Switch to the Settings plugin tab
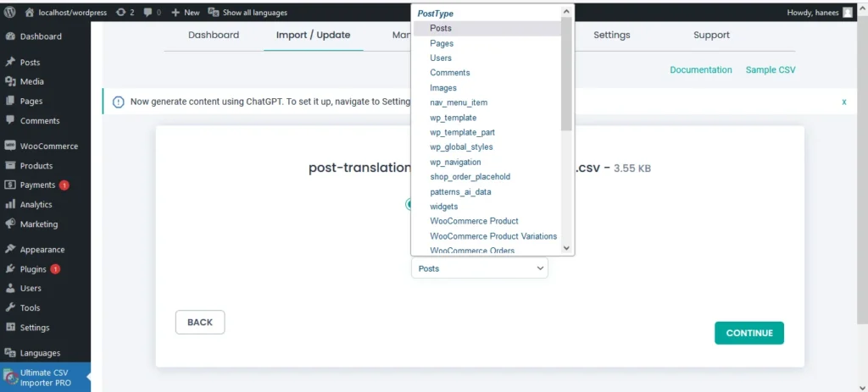Image resolution: width=868 pixels, height=392 pixels. (x=612, y=35)
